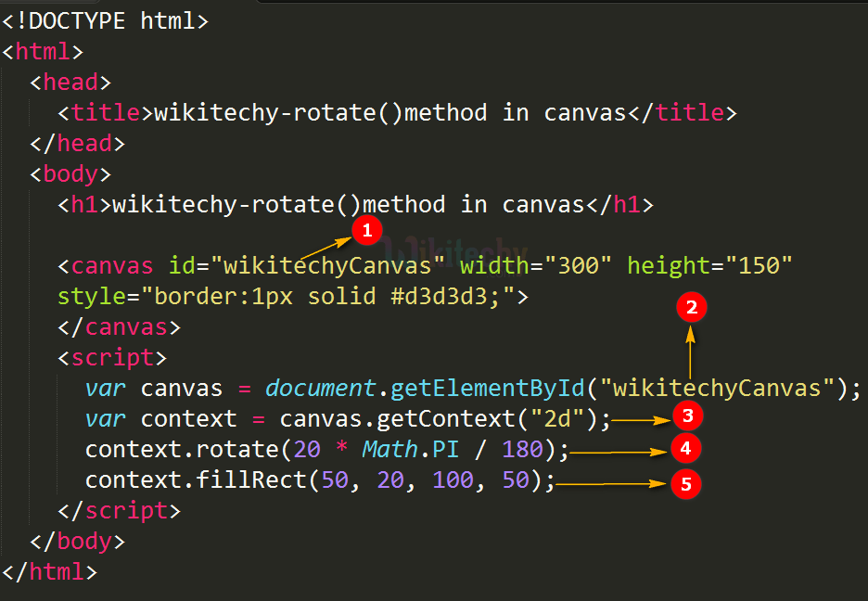
Task: Click the height="150" attribute
Action: (x=709, y=266)
